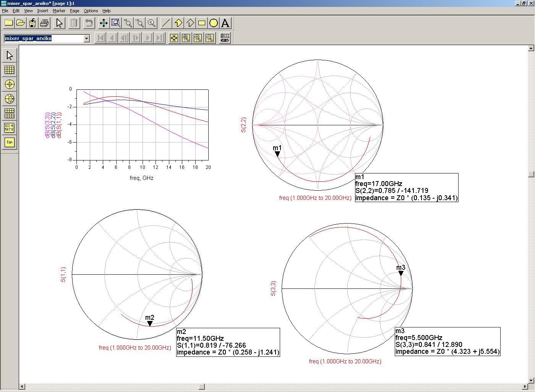The height and width of the screenshot is (392, 535).
Task: Open the Help menu
Action: [x=107, y=11]
